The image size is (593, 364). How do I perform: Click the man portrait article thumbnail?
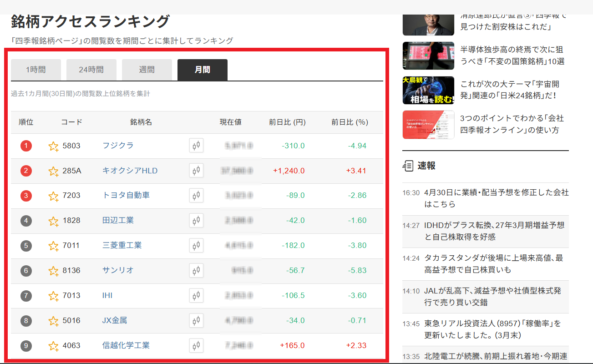(428, 25)
